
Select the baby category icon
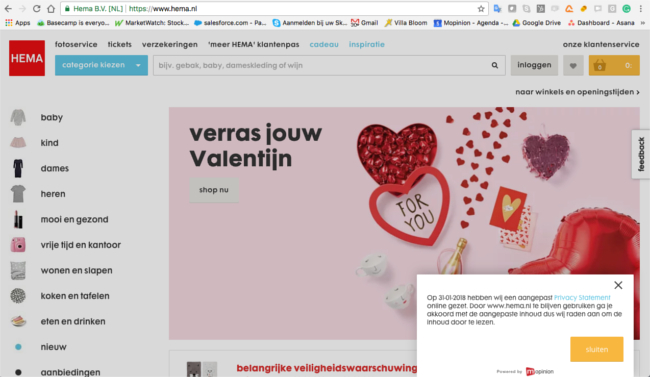(18, 117)
